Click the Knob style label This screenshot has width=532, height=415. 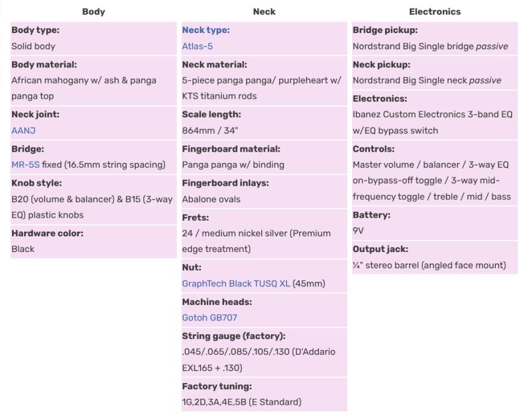pyautogui.click(x=37, y=183)
